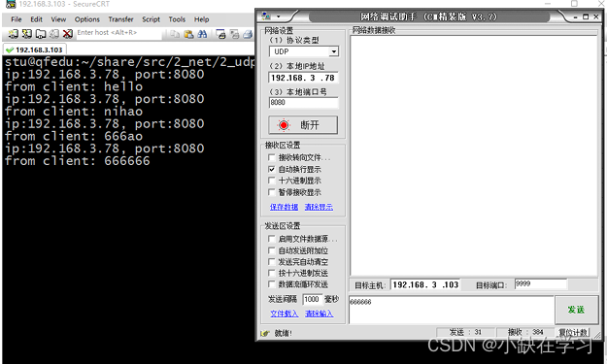
Task: Click the Print printer icon in SecureCRT toolbar
Action: coord(248,34)
